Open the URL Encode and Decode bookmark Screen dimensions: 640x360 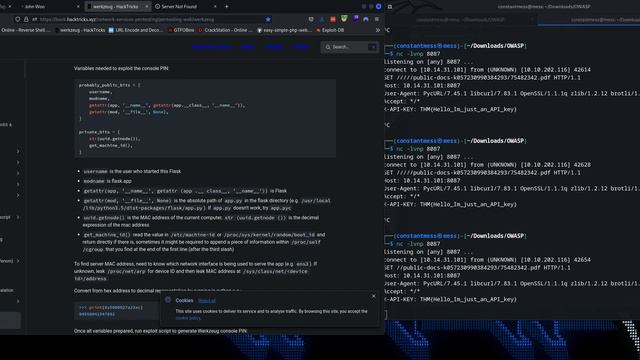(x=136, y=30)
